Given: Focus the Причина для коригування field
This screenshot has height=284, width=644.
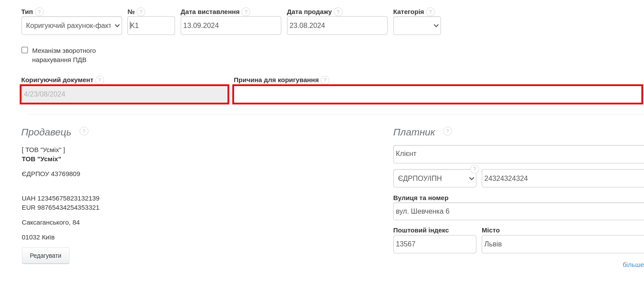Looking at the screenshot, I should (x=437, y=94).
